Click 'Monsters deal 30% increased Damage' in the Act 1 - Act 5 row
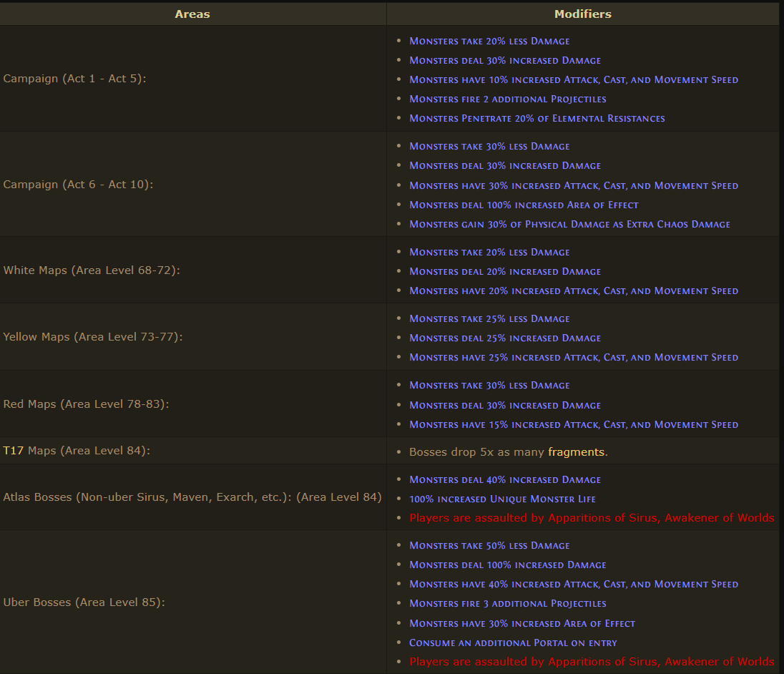 click(505, 61)
